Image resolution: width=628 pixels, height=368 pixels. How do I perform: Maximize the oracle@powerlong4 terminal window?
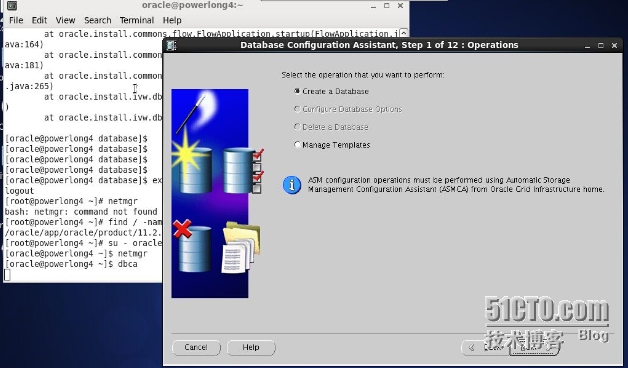pyautogui.click(x=386, y=6)
